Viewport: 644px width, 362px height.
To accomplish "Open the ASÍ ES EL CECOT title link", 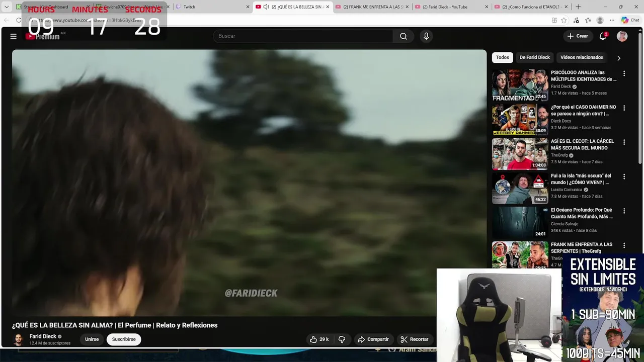I will point(582,145).
